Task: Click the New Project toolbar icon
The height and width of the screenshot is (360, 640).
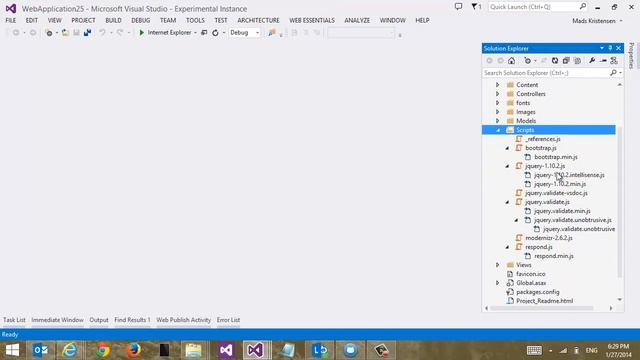Action: [49, 33]
